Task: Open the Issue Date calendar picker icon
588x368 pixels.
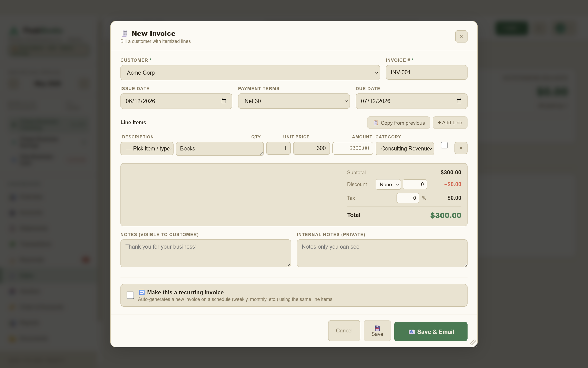Action: tap(224, 101)
